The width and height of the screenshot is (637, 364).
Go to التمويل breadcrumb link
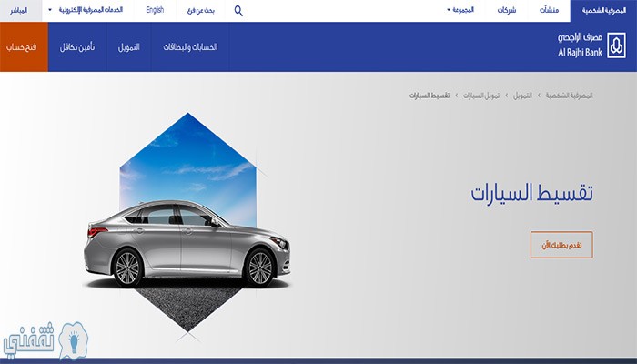point(522,96)
